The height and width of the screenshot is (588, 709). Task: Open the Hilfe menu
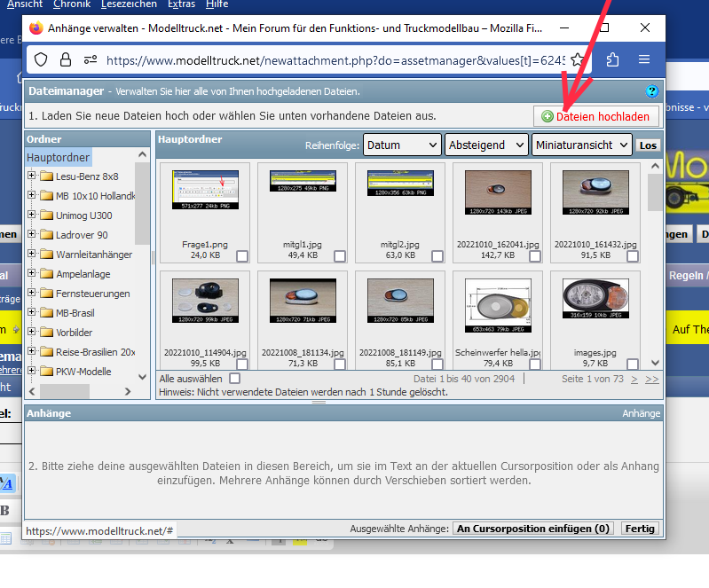pos(217,4)
